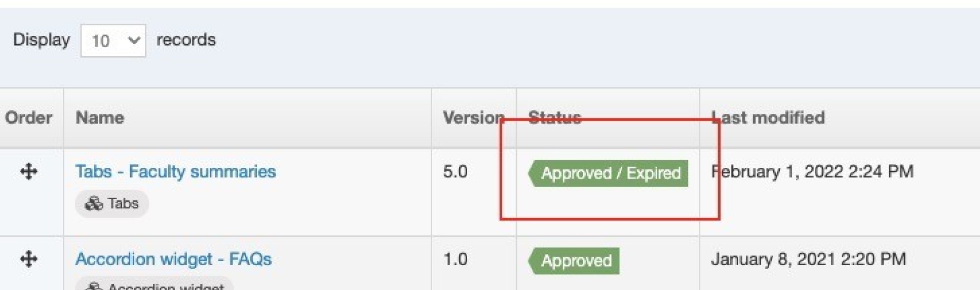The height and width of the screenshot is (290, 980).
Task: Open the Accordion widget - FAQs link
Action: coord(173,259)
